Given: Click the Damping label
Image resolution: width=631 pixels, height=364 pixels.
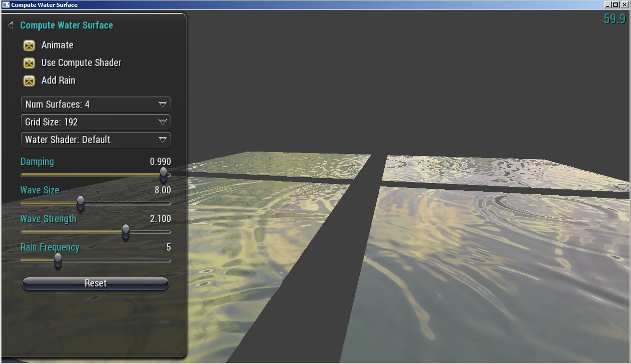Looking at the screenshot, I should pyautogui.click(x=37, y=162).
